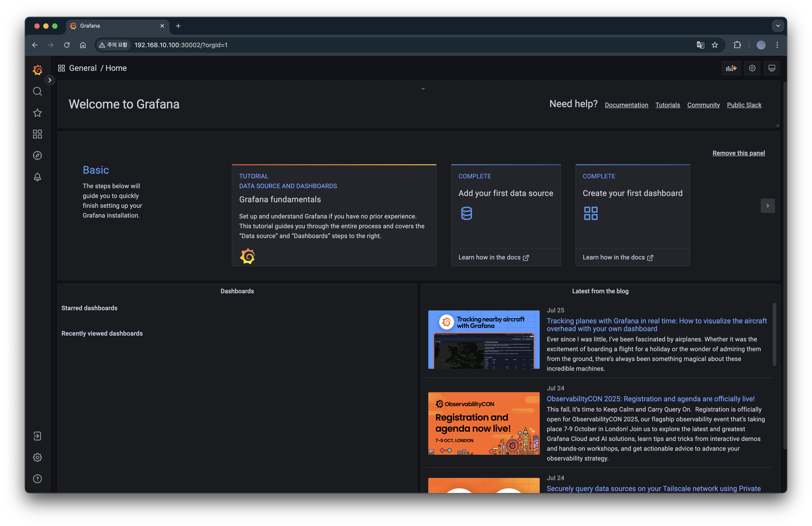
Task: Click the blog panel scrollbar
Action: (774, 334)
